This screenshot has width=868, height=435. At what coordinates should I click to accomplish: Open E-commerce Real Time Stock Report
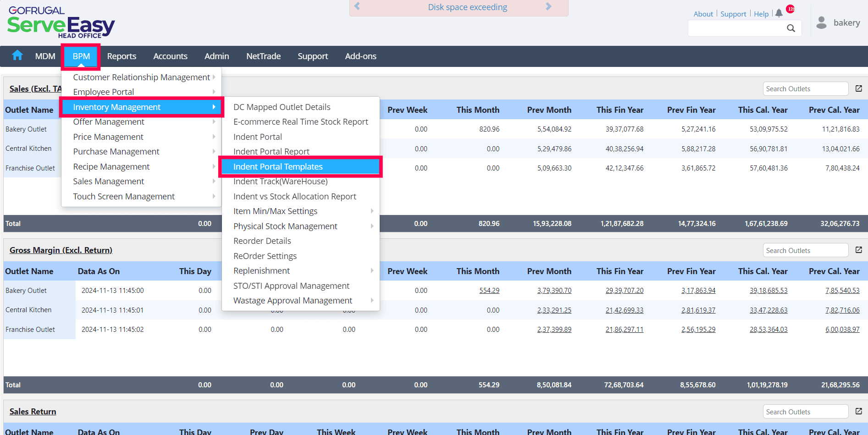[x=301, y=121]
